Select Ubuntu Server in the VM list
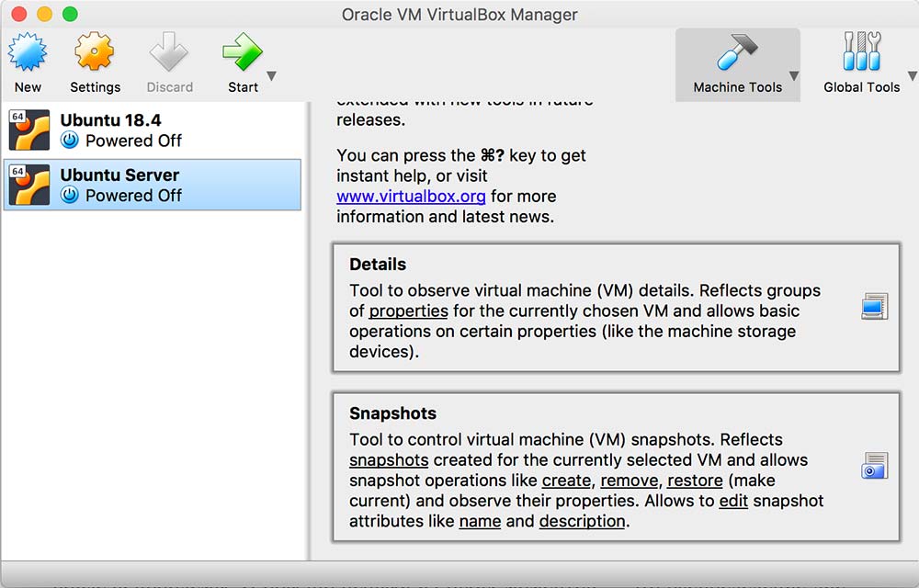This screenshot has height=588, width=919. click(x=153, y=185)
